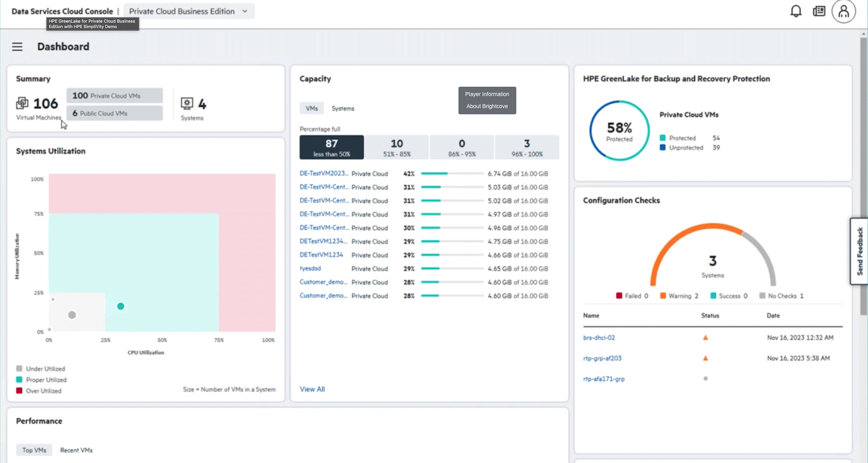Select Player Information menu entry
This screenshot has height=463, width=868.
point(487,94)
